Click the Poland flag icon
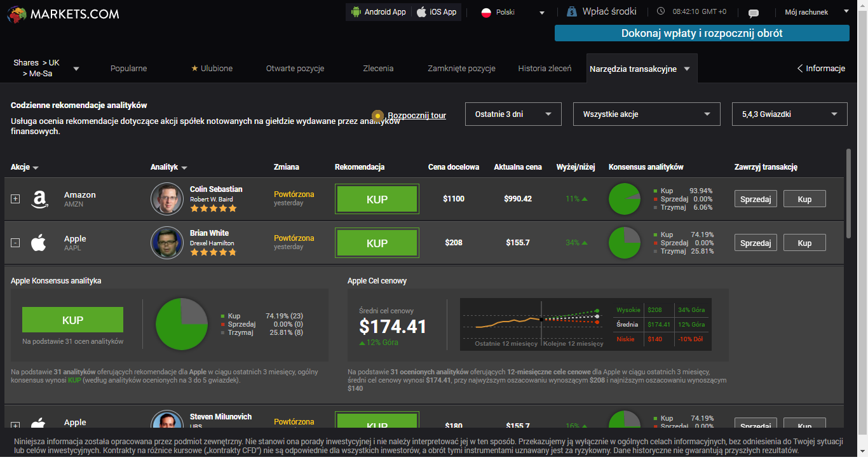 (487, 12)
